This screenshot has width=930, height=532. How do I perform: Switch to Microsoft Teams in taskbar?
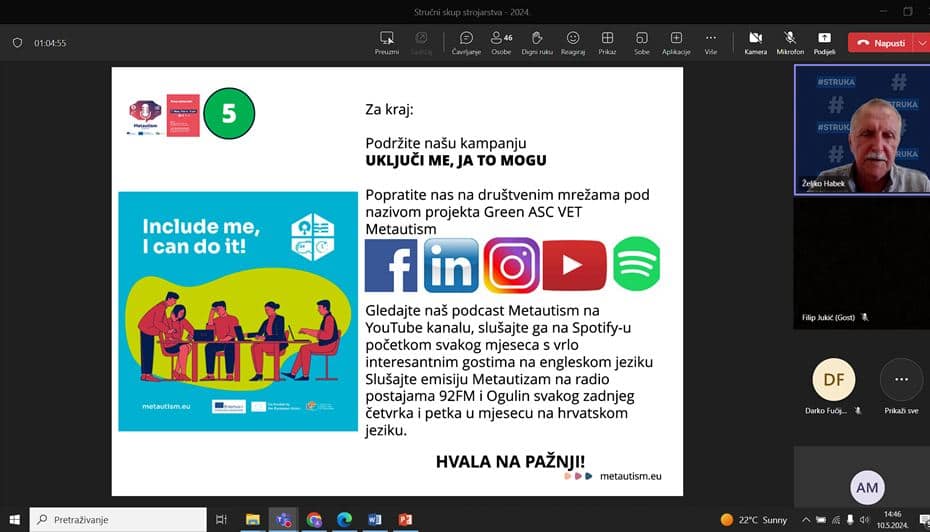click(x=284, y=520)
